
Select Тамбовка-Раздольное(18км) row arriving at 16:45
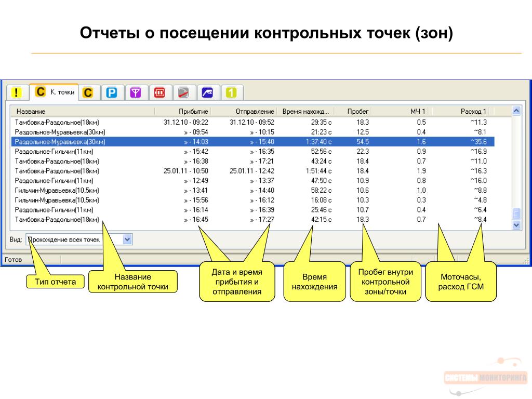click(253, 220)
